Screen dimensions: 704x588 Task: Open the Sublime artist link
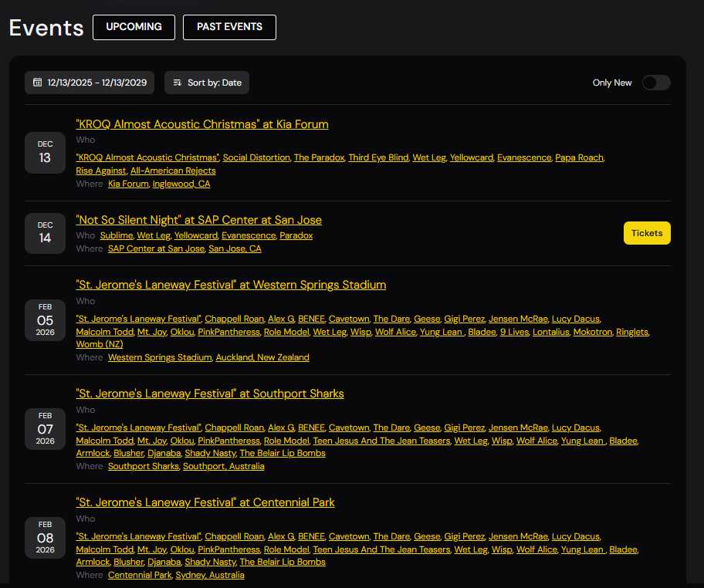116,235
